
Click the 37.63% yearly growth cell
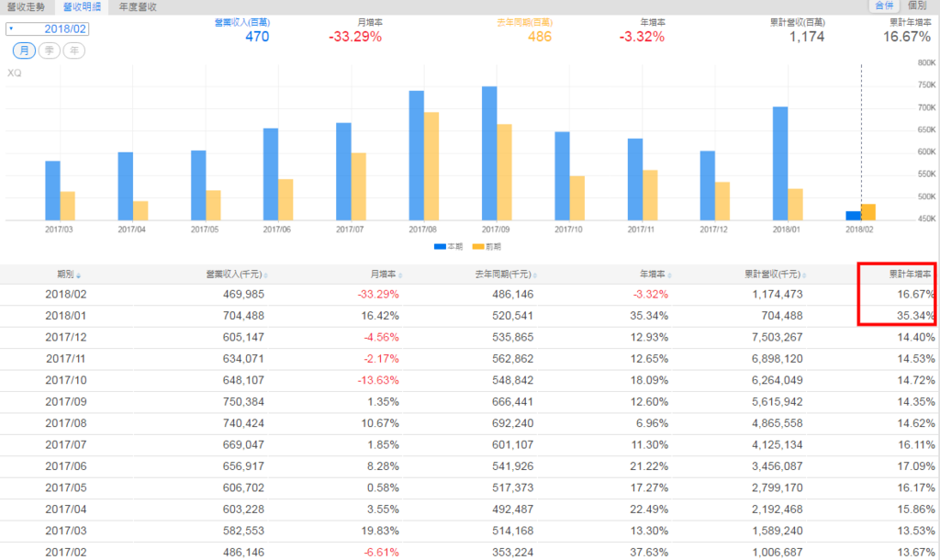649,553
